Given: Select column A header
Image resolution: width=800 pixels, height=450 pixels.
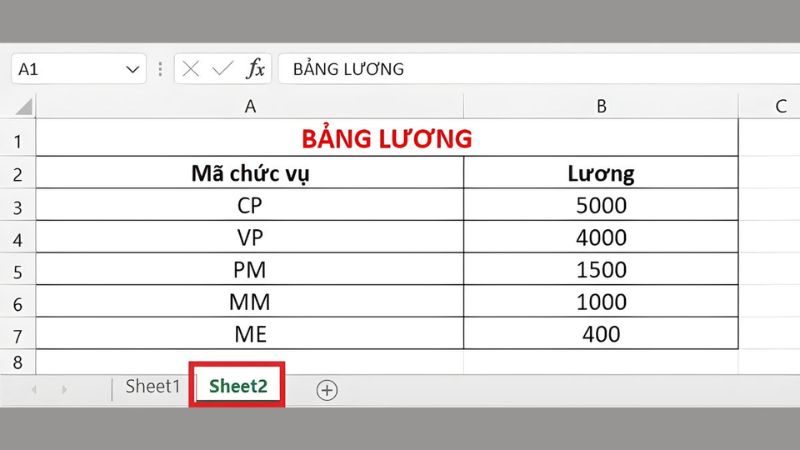Looking at the screenshot, I should [249, 106].
